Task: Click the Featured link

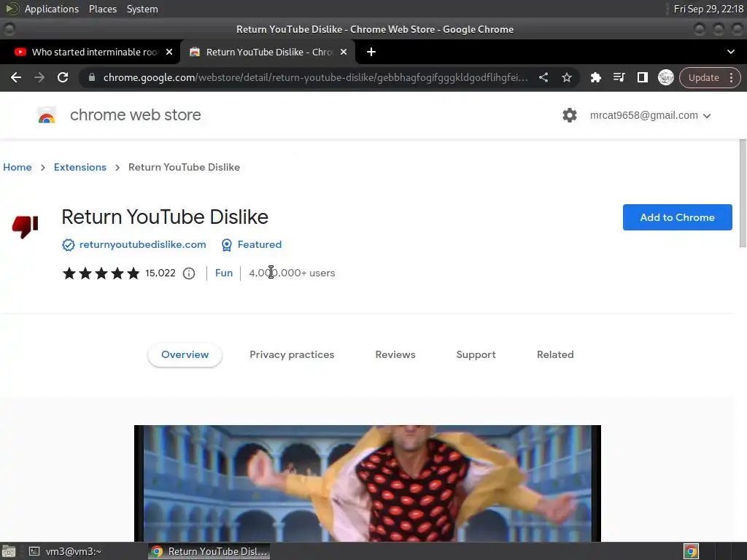Action: click(x=260, y=245)
